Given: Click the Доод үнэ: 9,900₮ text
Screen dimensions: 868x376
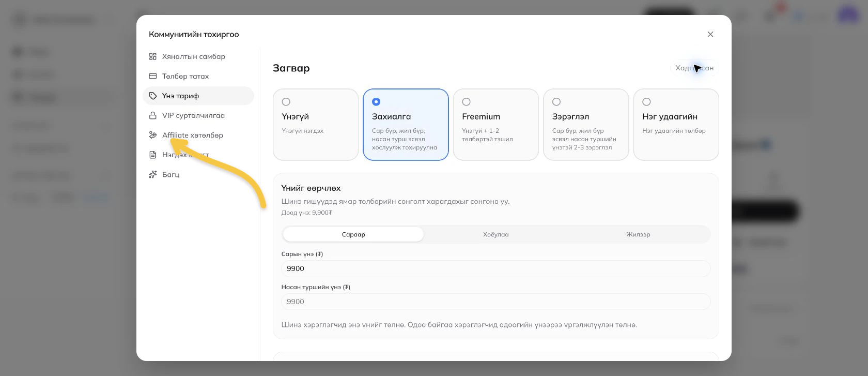Looking at the screenshot, I should tap(307, 213).
